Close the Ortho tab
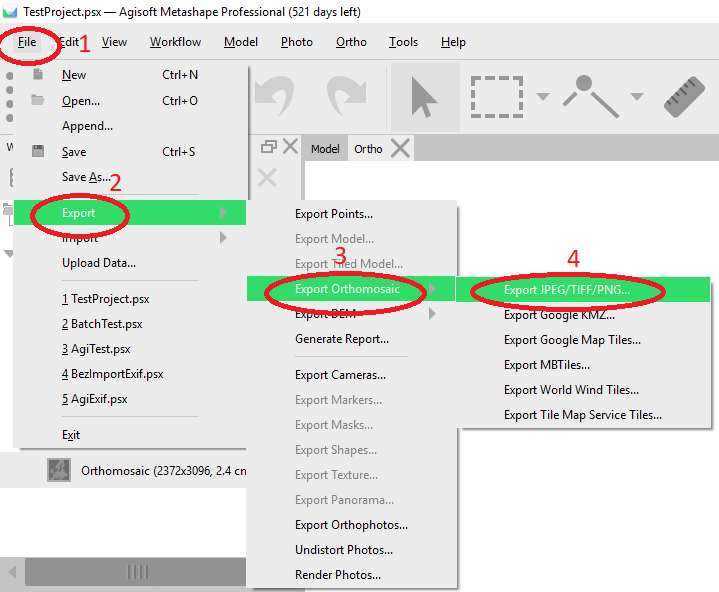 pos(401,149)
